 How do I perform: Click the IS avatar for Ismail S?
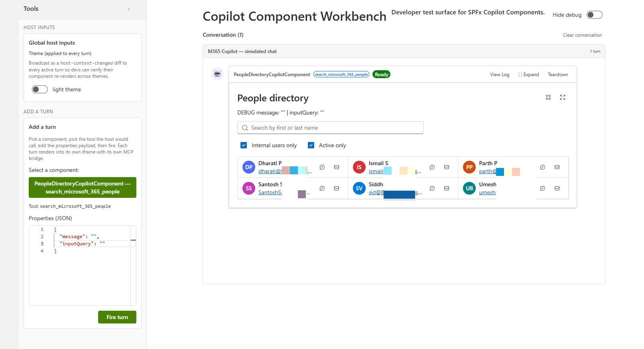[359, 167]
